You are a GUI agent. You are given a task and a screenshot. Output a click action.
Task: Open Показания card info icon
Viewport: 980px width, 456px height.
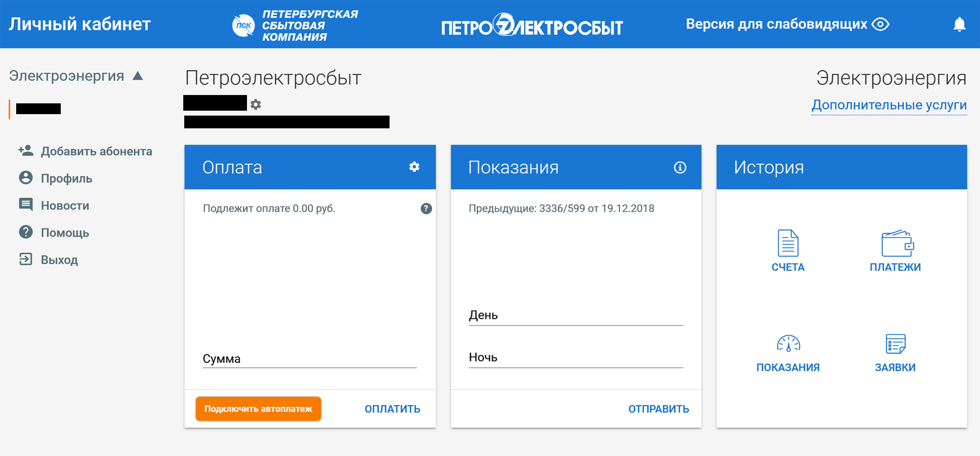(680, 168)
